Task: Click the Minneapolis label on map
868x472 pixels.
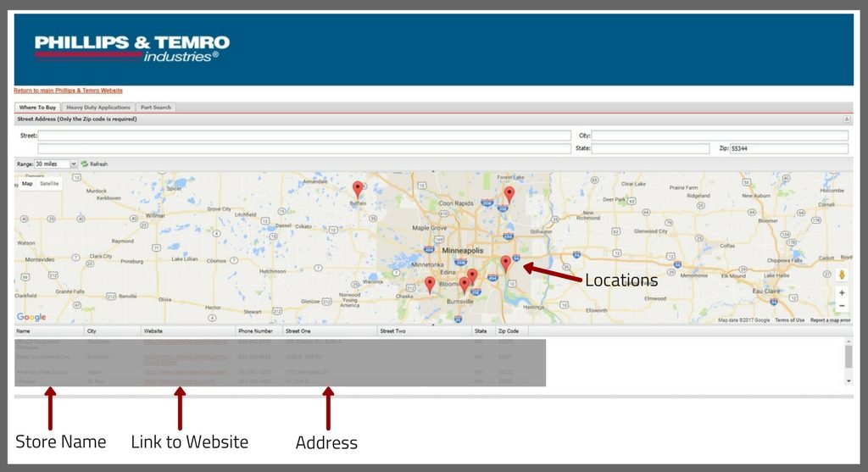Action: click(463, 251)
